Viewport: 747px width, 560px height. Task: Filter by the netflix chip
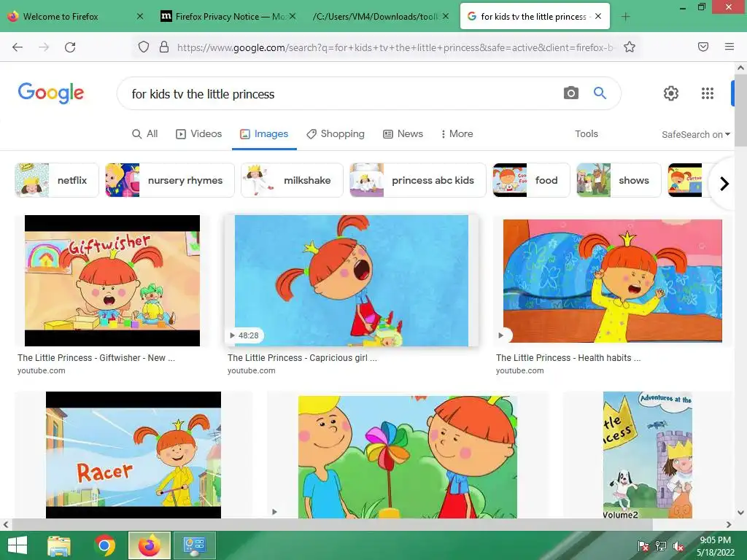[x=57, y=180]
